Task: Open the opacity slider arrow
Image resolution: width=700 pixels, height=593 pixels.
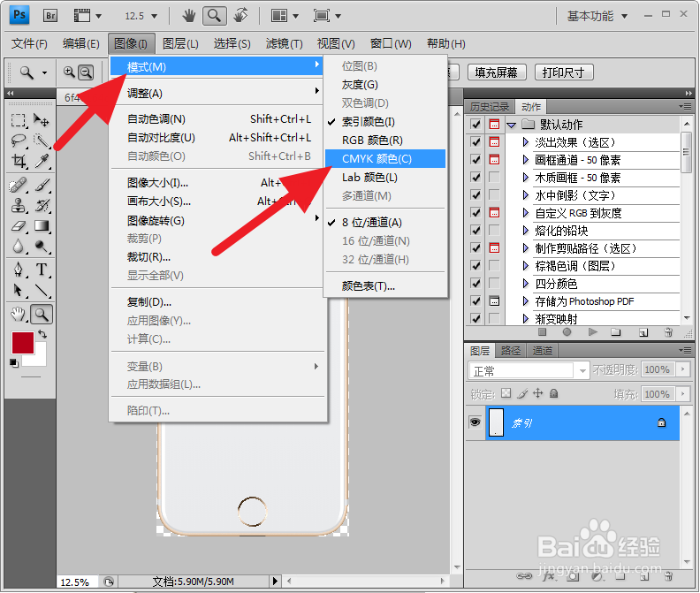Action: tap(682, 369)
